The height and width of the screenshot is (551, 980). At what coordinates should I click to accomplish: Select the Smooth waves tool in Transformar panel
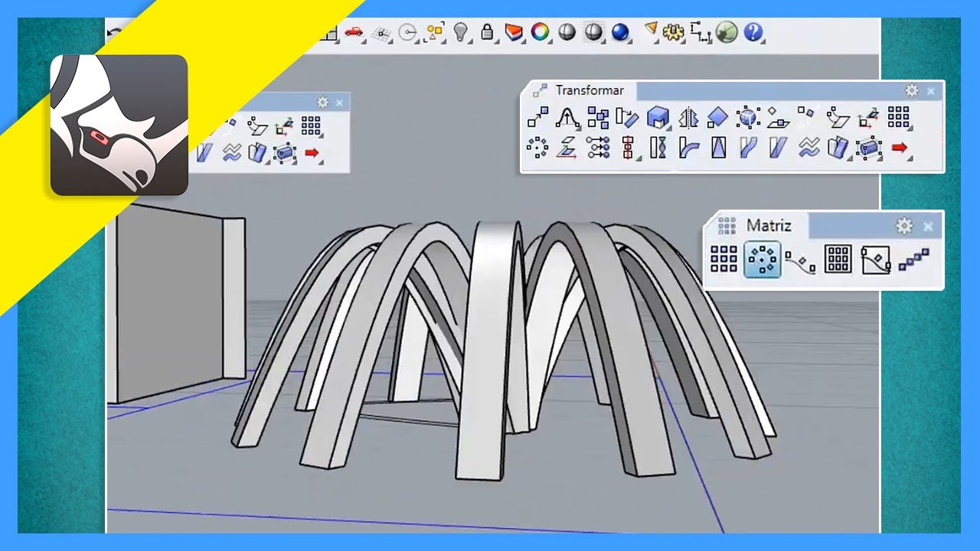(808, 147)
